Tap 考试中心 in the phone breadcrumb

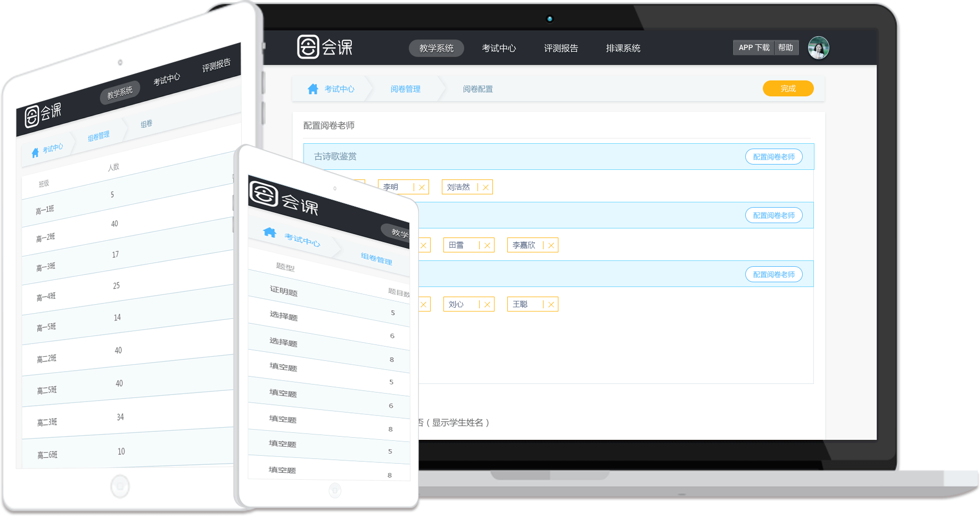[302, 240]
